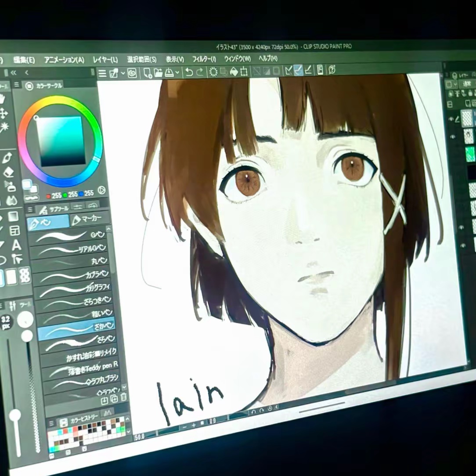Collapse palette with single chevron
This screenshot has height=476, width=476.
[27, 72]
